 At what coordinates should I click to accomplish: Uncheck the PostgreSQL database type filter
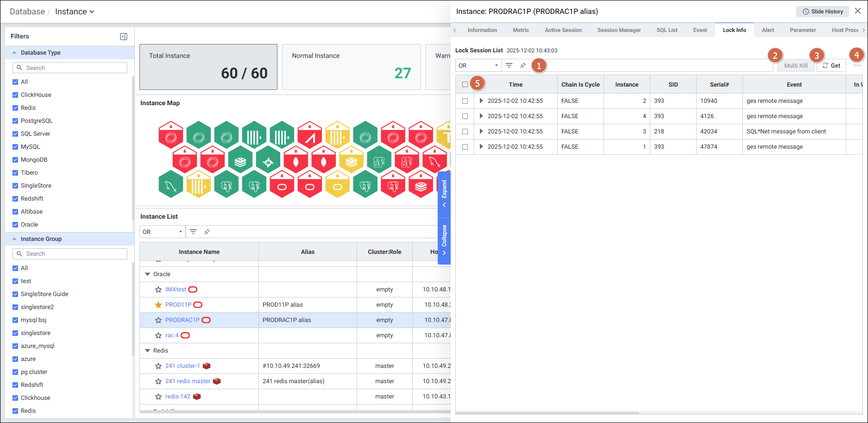15,121
